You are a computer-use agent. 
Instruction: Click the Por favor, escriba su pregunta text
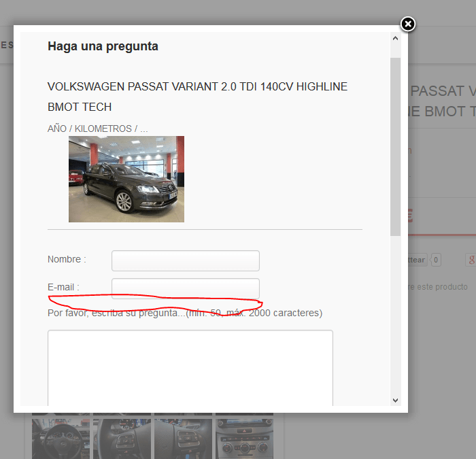pos(185,313)
